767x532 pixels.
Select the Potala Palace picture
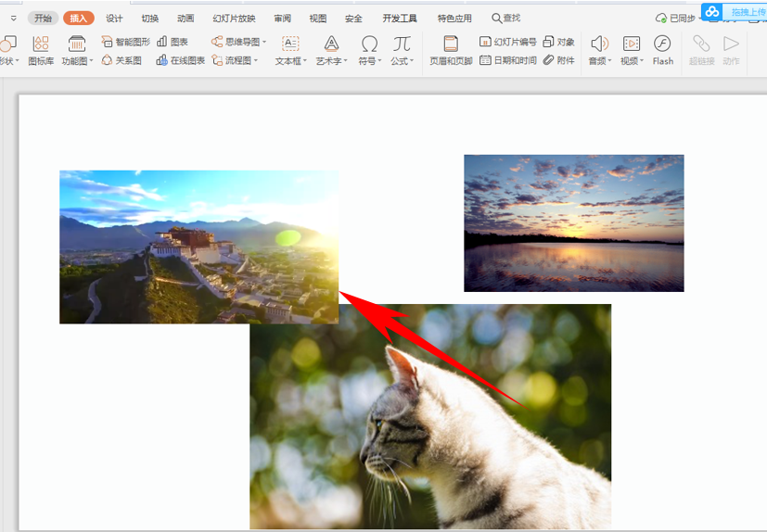point(199,247)
